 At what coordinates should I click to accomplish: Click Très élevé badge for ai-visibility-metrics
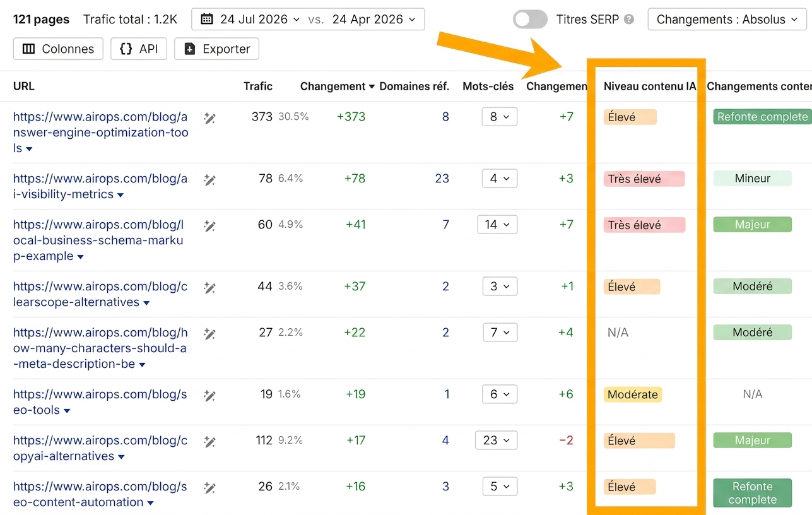[x=644, y=179]
